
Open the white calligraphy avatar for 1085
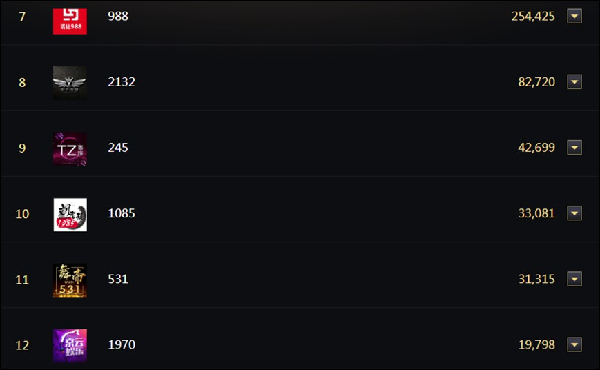(70, 214)
